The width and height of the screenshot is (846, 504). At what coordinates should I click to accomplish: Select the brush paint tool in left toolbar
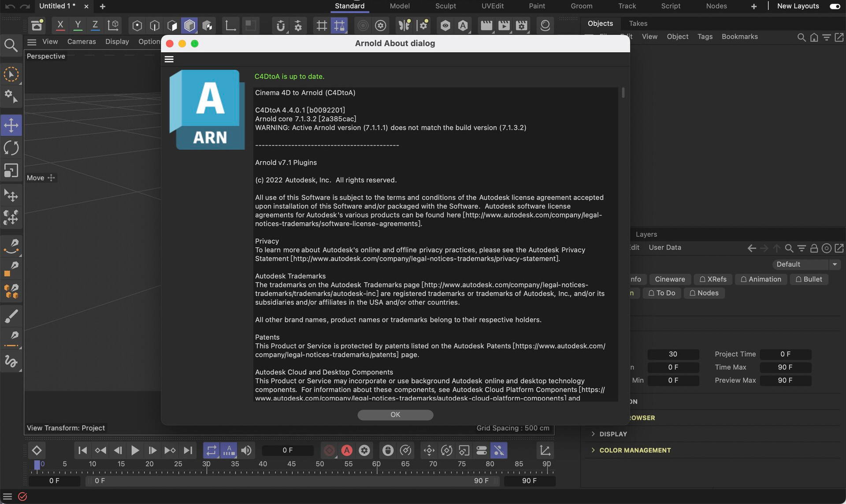(11, 315)
